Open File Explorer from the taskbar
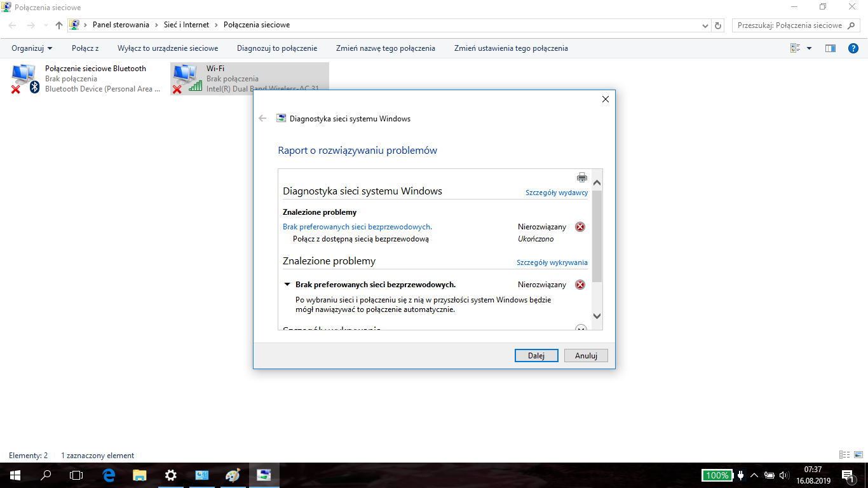Image resolution: width=868 pixels, height=488 pixels. tap(140, 475)
